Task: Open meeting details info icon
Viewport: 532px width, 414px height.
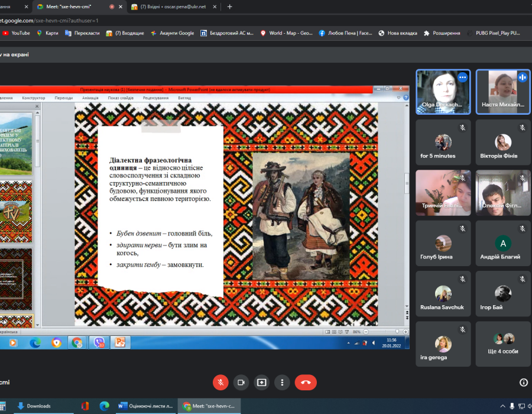Action: 523,383
